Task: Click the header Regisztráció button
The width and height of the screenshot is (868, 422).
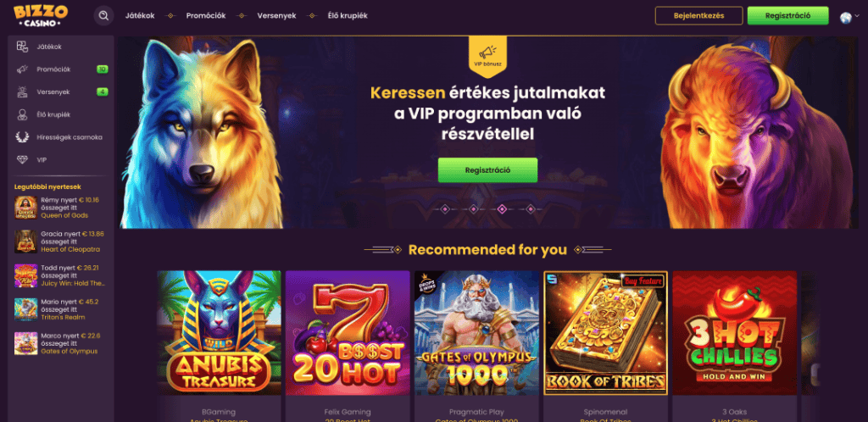Action: click(787, 15)
